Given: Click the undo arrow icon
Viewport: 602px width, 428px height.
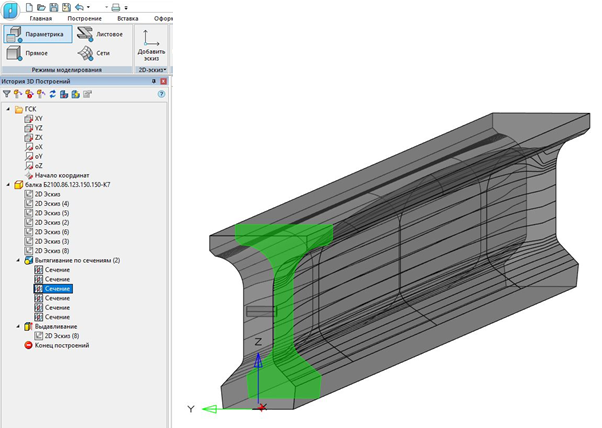Looking at the screenshot, I should click(x=78, y=6).
